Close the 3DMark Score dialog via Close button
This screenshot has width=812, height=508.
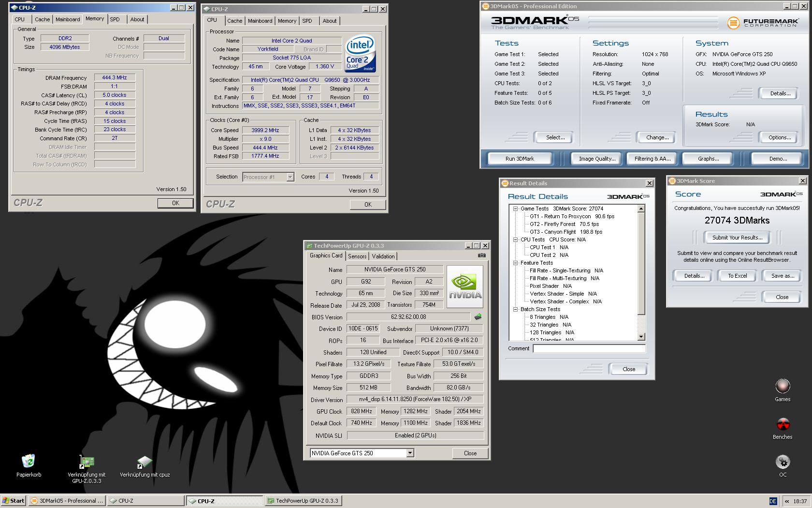point(782,297)
